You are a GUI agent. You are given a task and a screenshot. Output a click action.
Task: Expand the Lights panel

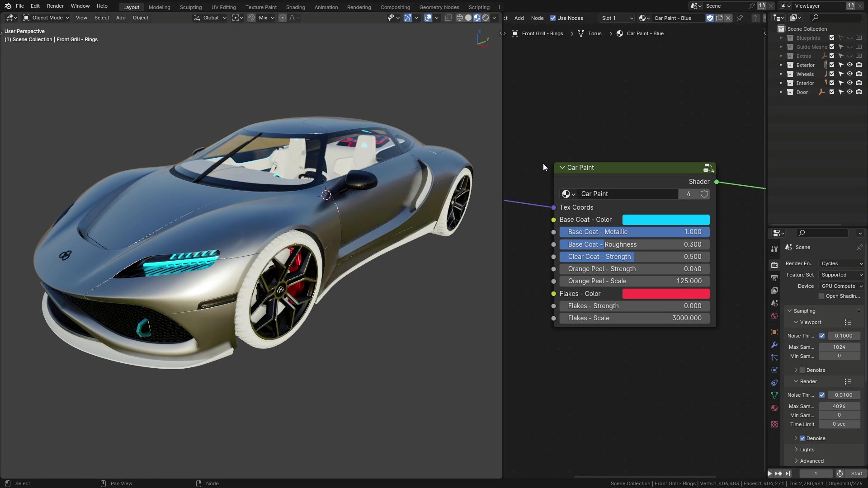[x=807, y=450]
